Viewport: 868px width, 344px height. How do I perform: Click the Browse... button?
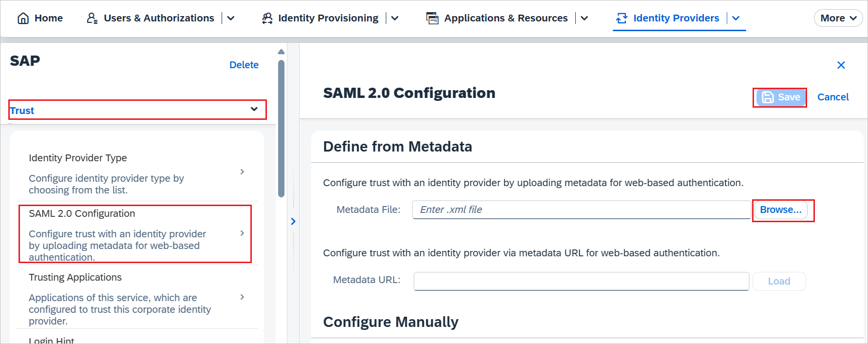pyautogui.click(x=780, y=210)
